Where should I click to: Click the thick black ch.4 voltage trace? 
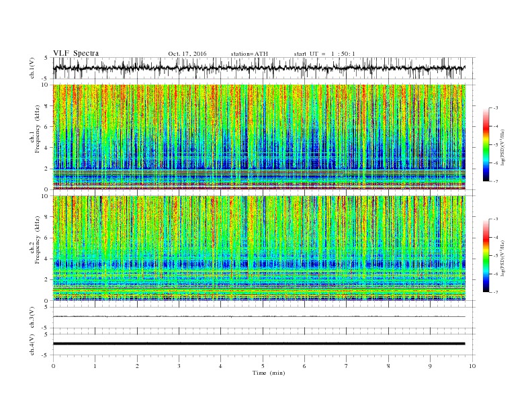259,344
